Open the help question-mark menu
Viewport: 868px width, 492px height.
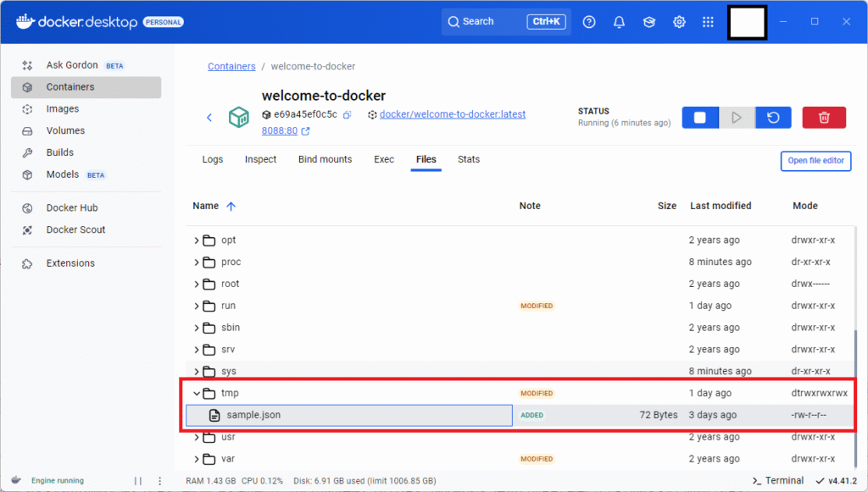[x=589, y=22]
